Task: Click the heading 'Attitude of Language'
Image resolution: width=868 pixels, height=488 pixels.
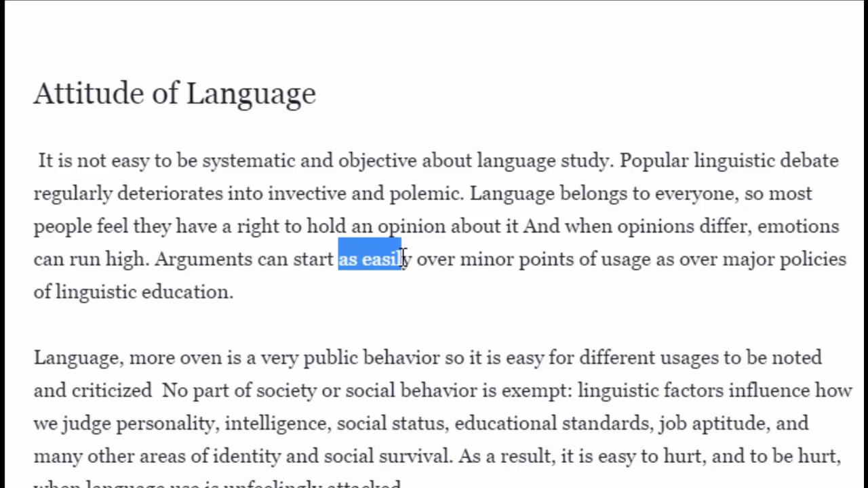Action: pyautogui.click(x=174, y=94)
